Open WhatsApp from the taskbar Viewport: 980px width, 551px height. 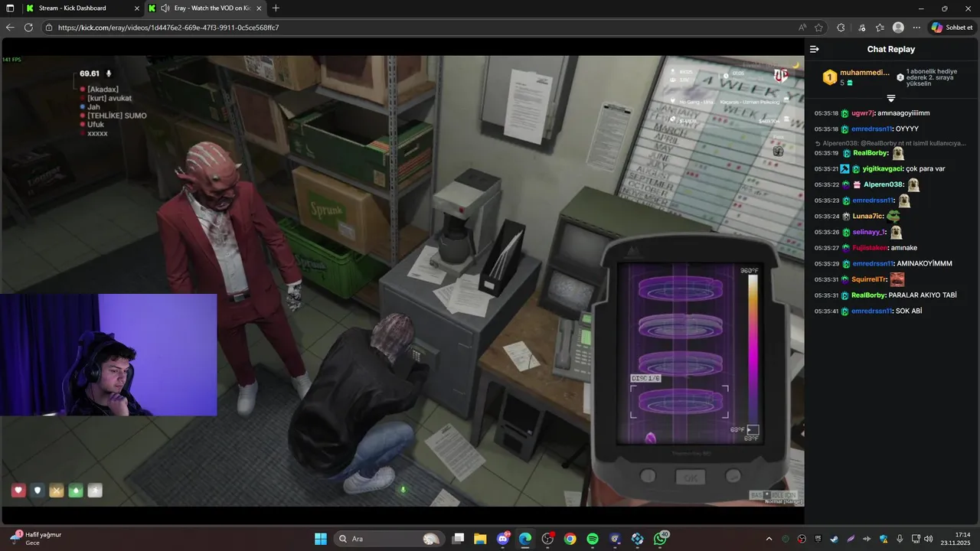coord(660,539)
